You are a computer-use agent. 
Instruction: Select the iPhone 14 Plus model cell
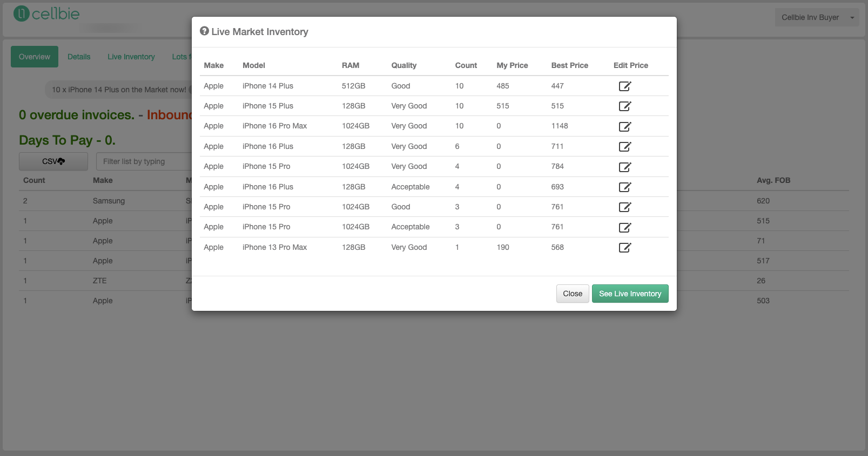(267, 86)
